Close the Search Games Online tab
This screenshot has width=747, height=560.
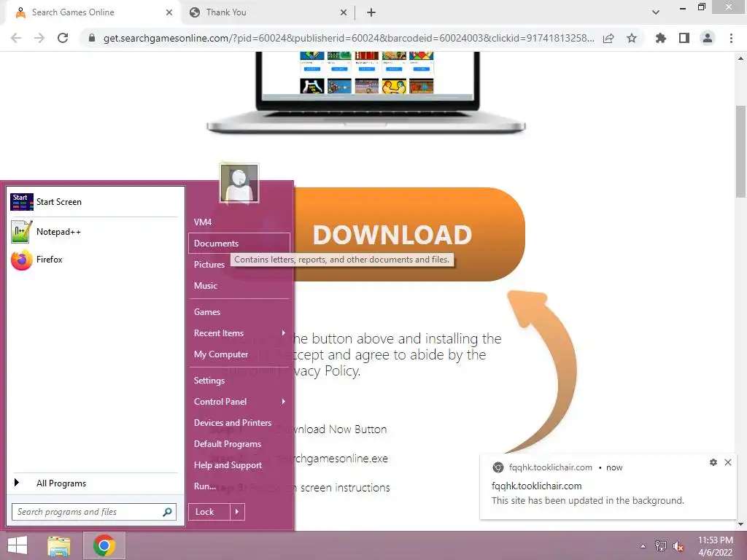point(169,13)
